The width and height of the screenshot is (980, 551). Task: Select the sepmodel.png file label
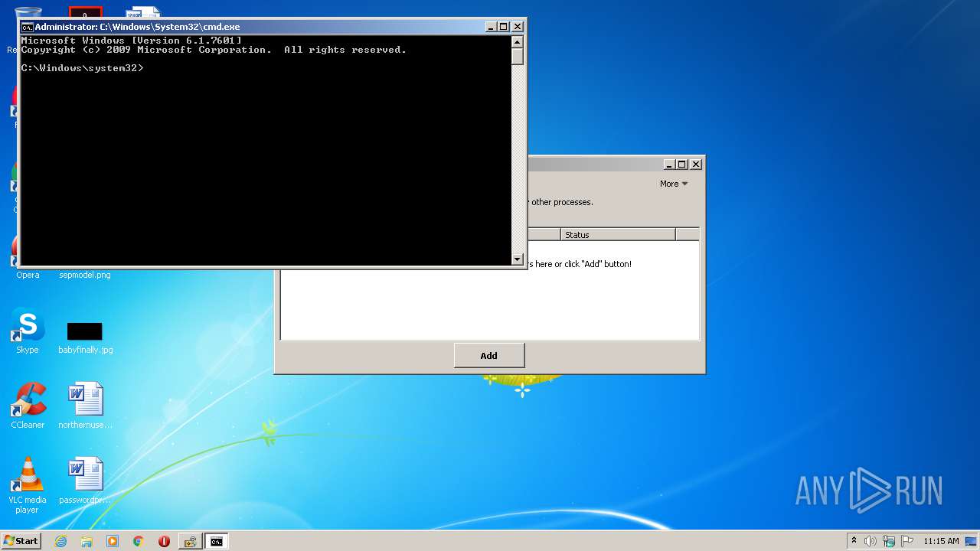click(85, 275)
